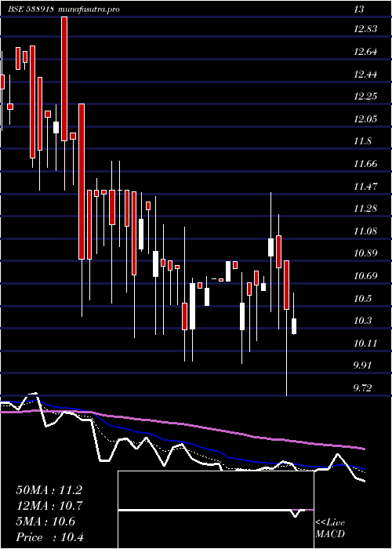Pick the 11.47 price axis value
The image size is (392, 549).
point(365,187)
